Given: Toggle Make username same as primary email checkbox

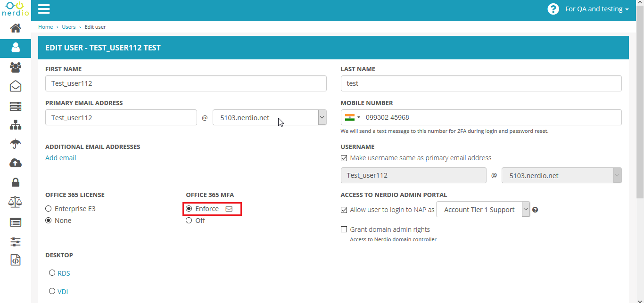Looking at the screenshot, I should [x=344, y=158].
